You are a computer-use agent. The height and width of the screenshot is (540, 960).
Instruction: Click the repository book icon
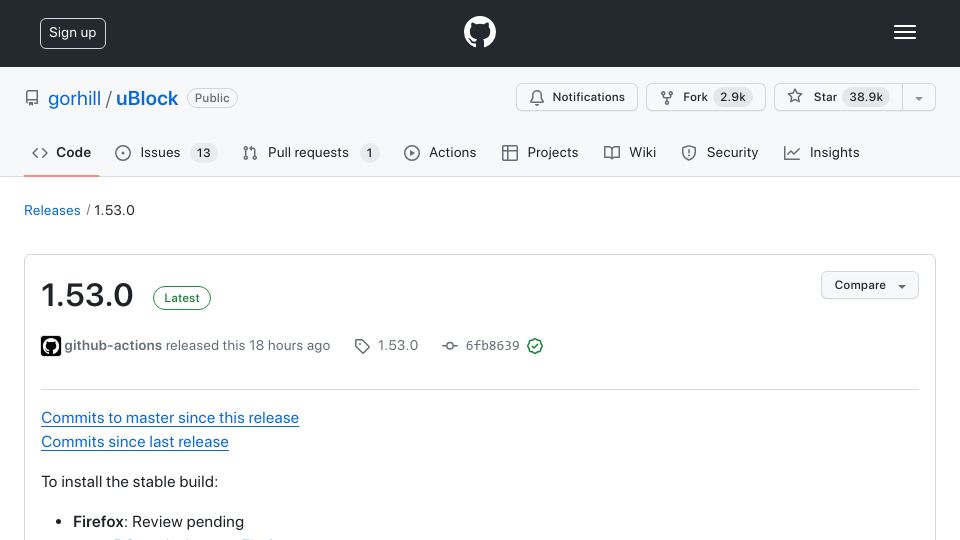point(32,98)
